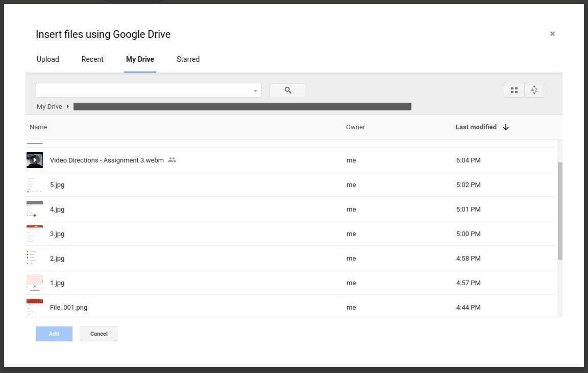Click the Upload tab

coord(47,59)
